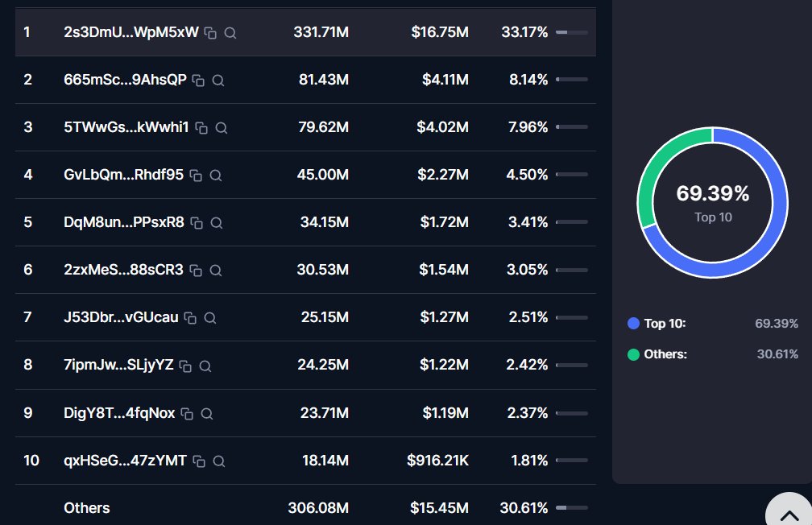Select the Top 10: legend label

665,324
